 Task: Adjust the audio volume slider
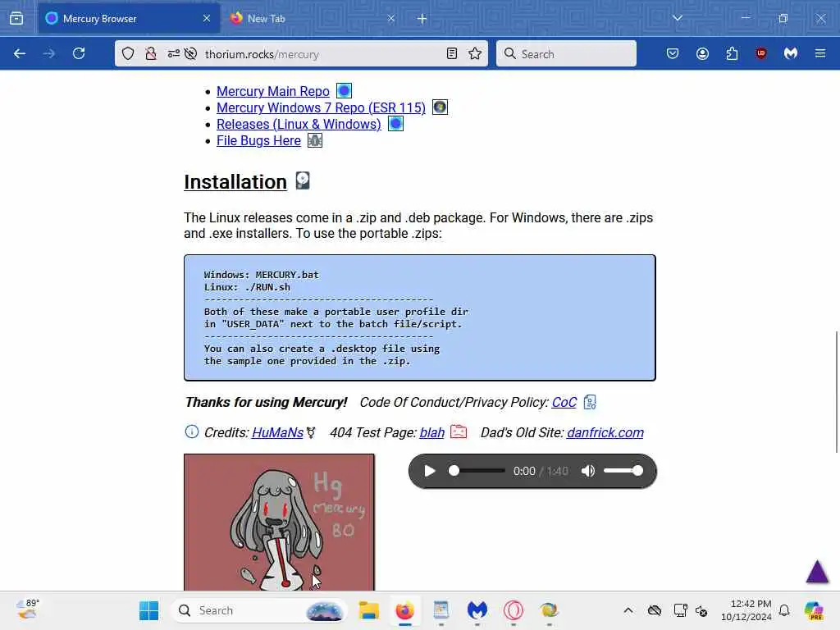click(x=623, y=471)
